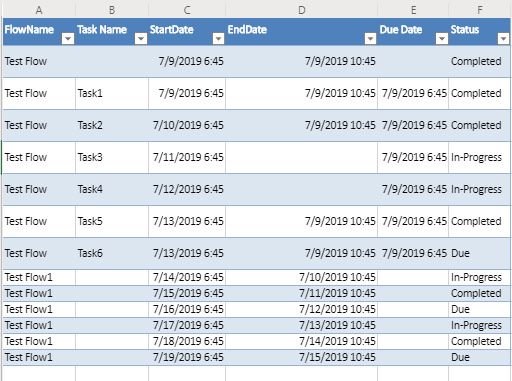Select StartDate cell 7/15/2019 6:45
The height and width of the screenshot is (381, 512).
click(187, 293)
